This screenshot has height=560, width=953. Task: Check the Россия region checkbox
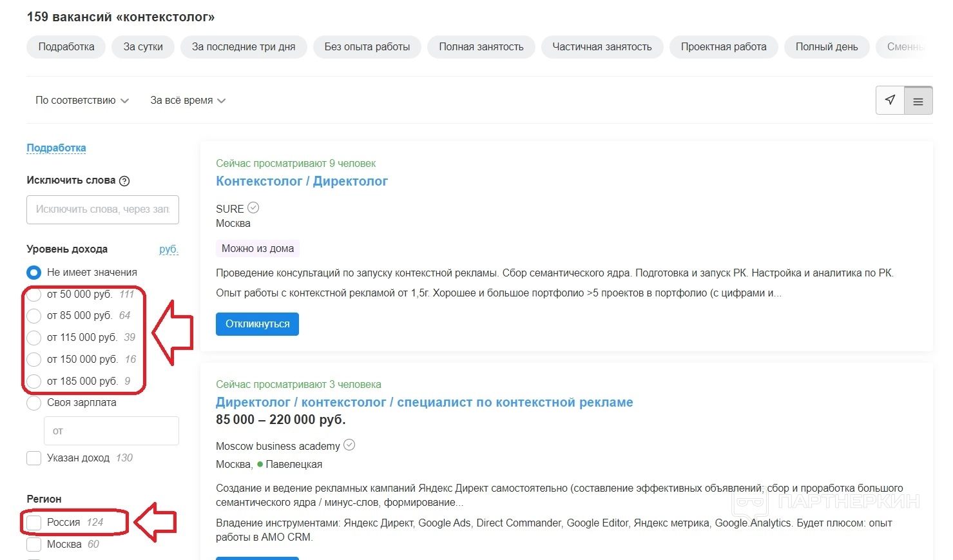tap(34, 523)
